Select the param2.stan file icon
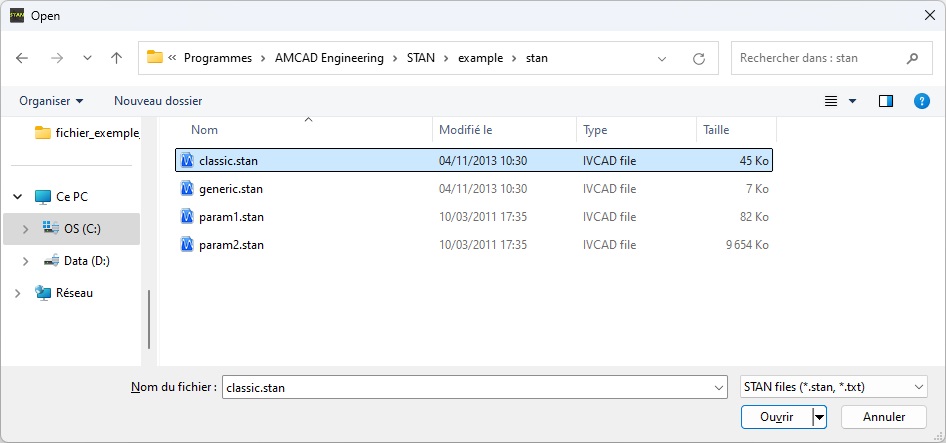 pyautogui.click(x=187, y=245)
